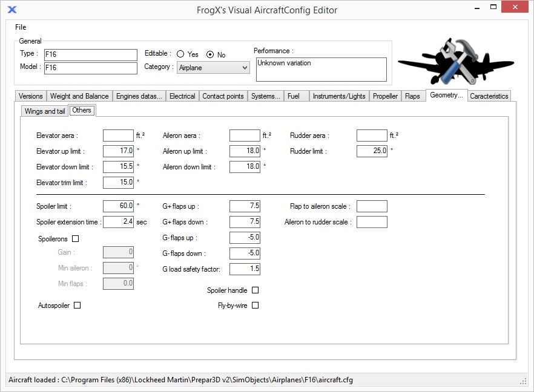Image resolution: width=534 pixels, height=392 pixels.
Task: Click the G load safety factor field
Action: (245, 269)
